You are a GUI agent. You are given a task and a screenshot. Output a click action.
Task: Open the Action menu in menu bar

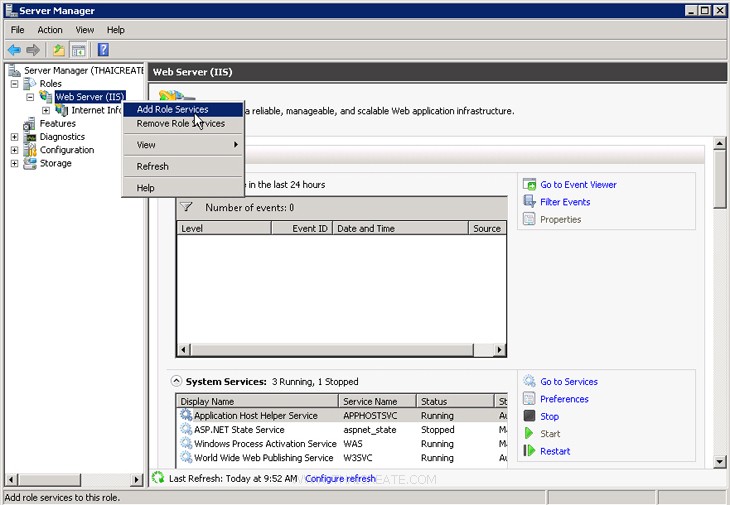pyautogui.click(x=50, y=30)
